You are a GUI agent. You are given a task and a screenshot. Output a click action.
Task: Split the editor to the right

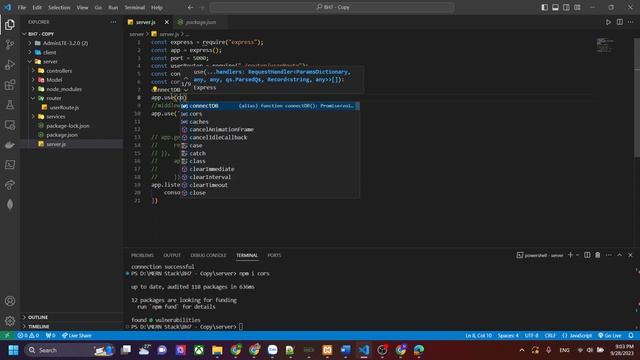(x=620, y=22)
